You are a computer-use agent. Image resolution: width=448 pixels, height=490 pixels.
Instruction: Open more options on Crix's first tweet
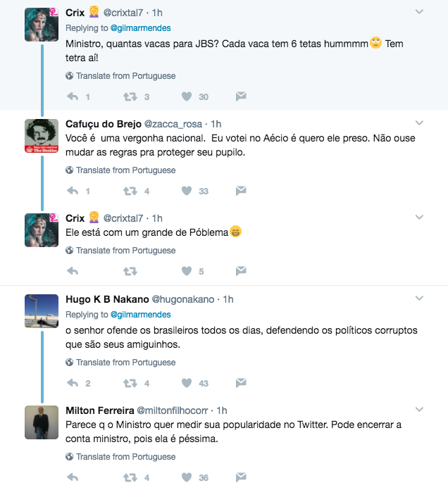pos(419,12)
